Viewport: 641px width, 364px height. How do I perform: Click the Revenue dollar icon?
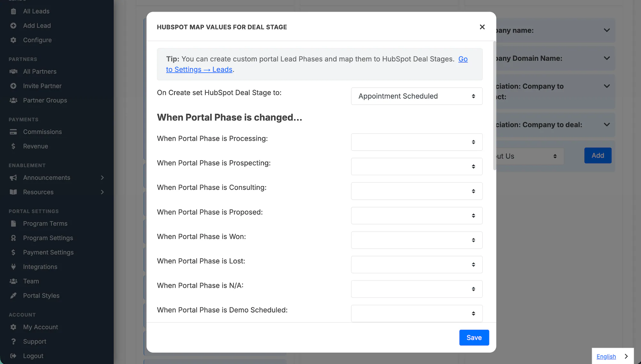pyautogui.click(x=13, y=146)
